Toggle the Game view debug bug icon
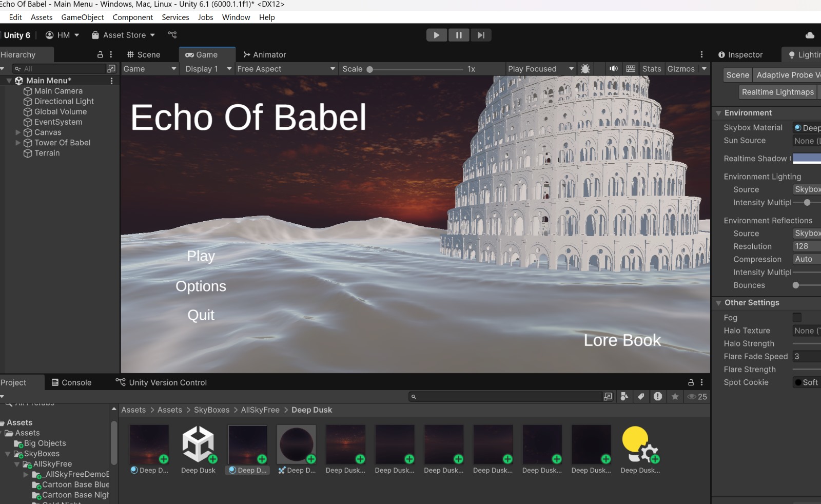821x504 pixels. 585,69
